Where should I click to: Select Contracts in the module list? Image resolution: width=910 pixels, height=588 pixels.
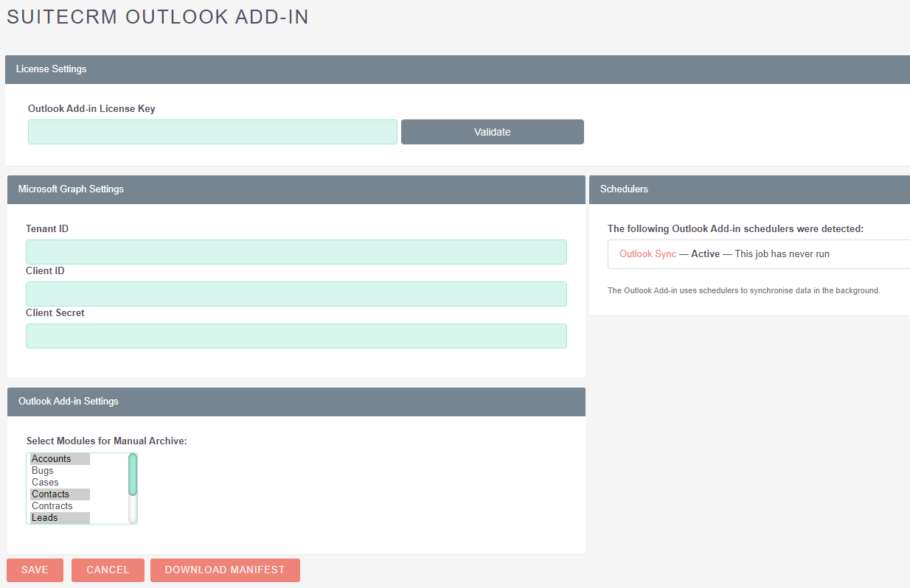tap(60, 506)
